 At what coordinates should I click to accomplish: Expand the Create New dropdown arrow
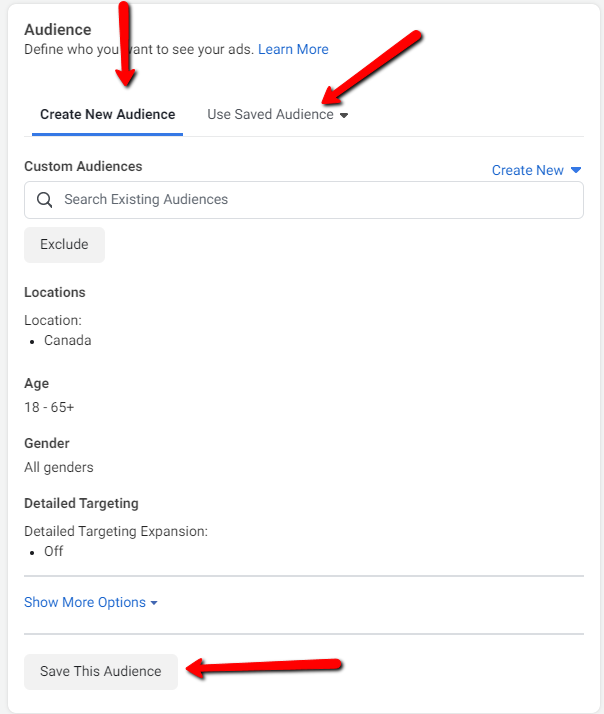click(x=576, y=171)
